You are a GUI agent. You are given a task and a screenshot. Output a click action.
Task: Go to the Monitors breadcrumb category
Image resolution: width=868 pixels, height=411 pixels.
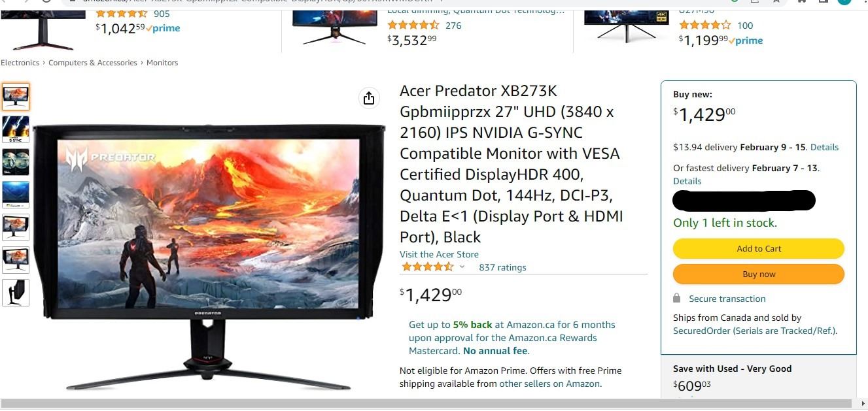tap(162, 63)
